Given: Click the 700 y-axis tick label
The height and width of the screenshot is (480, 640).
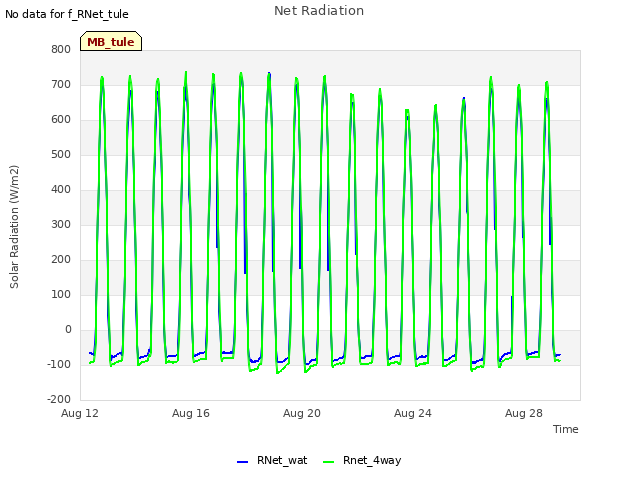Looking at the screenshot, I should (61, 84).
